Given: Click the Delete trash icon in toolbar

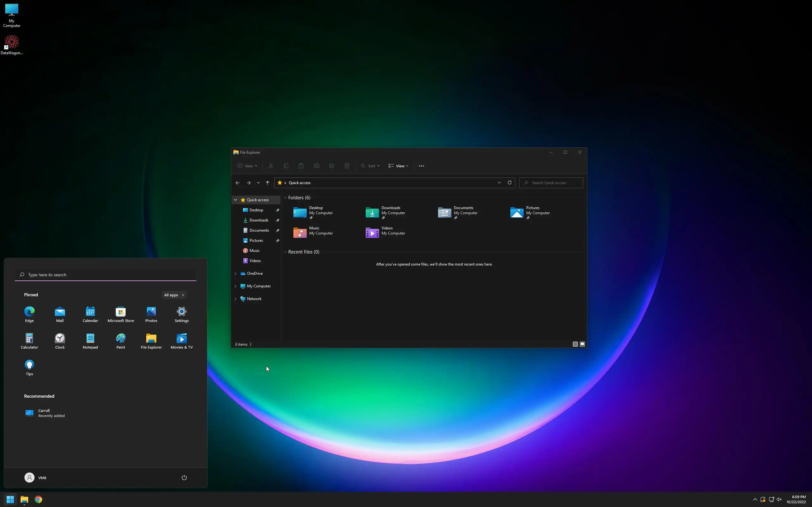Looking at the screenshot, I should 347,166.
